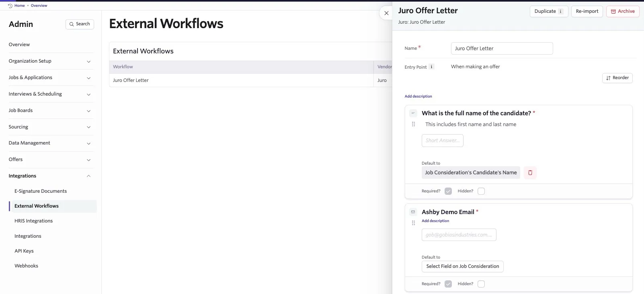Open E-Signature Documents page
Viewport: 644px width, 294px height.
(41, 191)
